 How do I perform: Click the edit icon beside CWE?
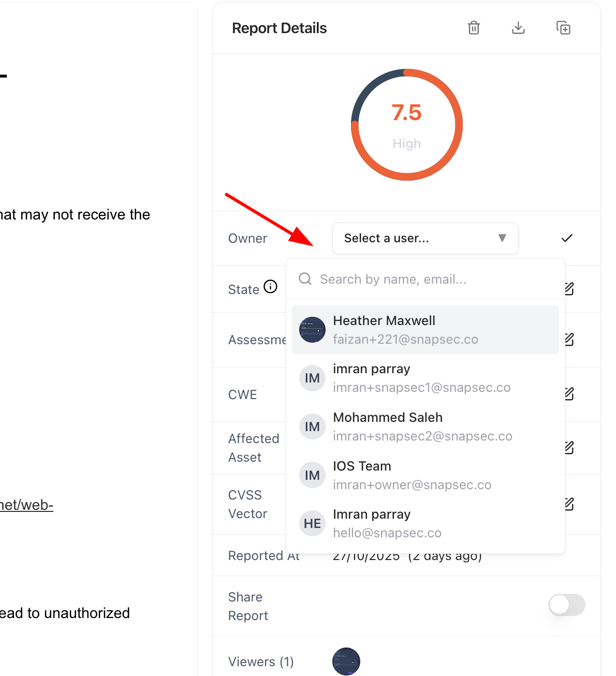(568, 394)
